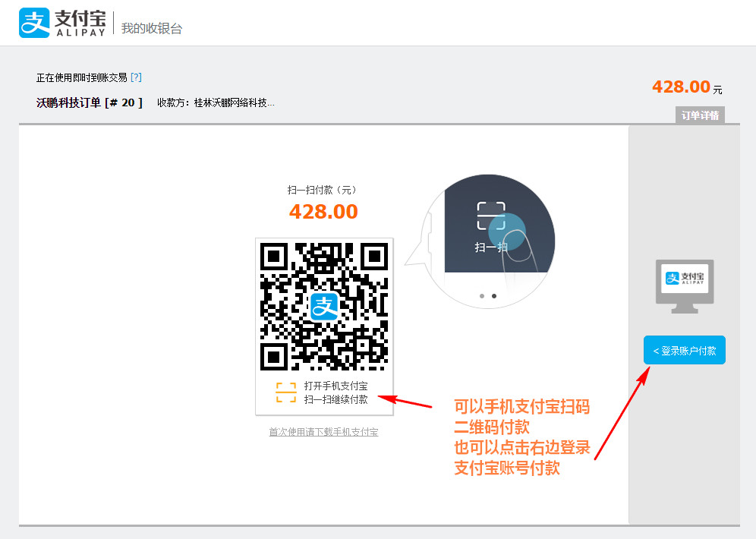756x539 pixels.
Task: Click the orange scan frame icon
Action: 286,392
